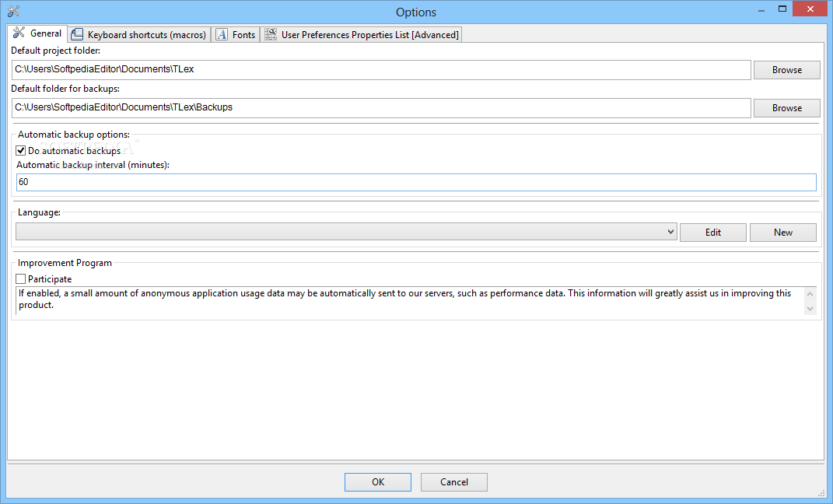Click improvement description scrollbar up arrow

pyautogui.click(x=810, y=294)
